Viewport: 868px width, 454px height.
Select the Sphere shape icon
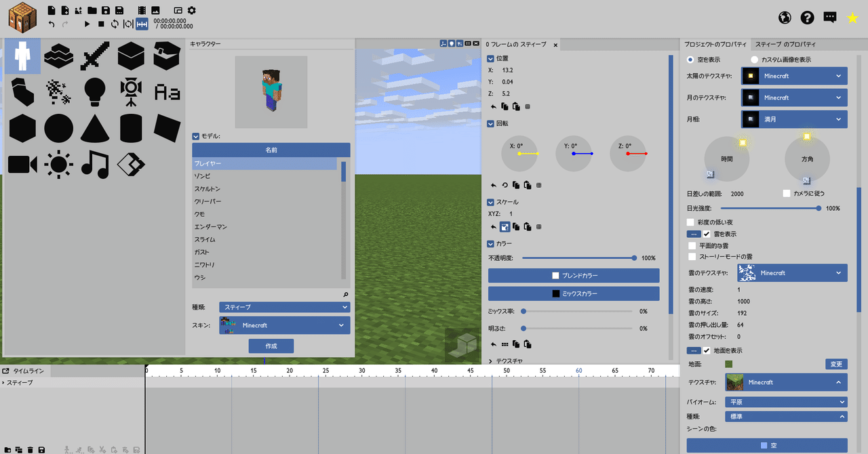click(x=59, y=127)
